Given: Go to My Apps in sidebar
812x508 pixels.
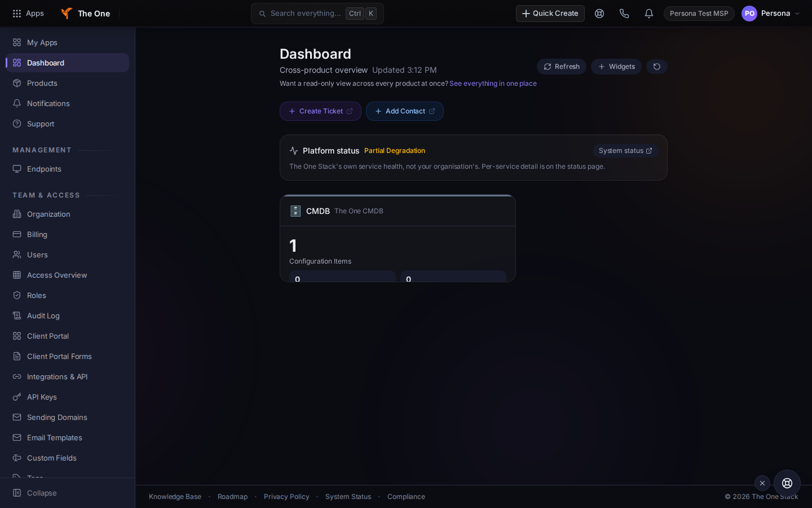Looking at the screenshot, I should point(68,42).
